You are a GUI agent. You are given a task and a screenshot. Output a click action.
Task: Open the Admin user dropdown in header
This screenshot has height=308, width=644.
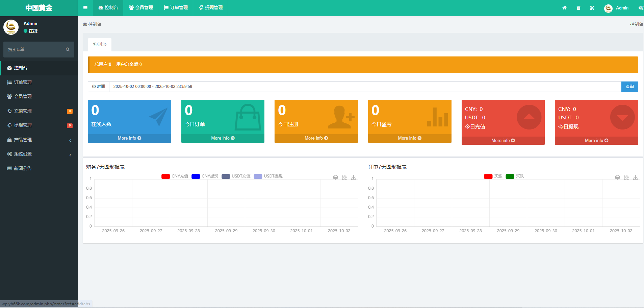[x=617, y=8]
